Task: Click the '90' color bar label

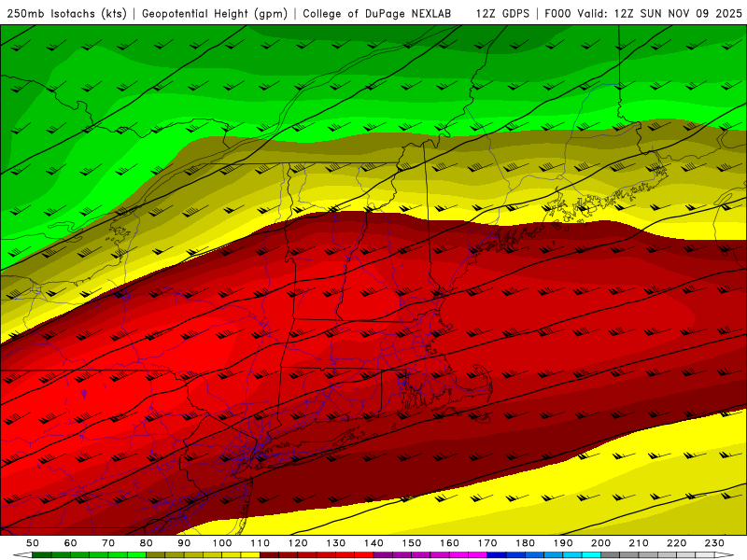Action: (184, 543)
